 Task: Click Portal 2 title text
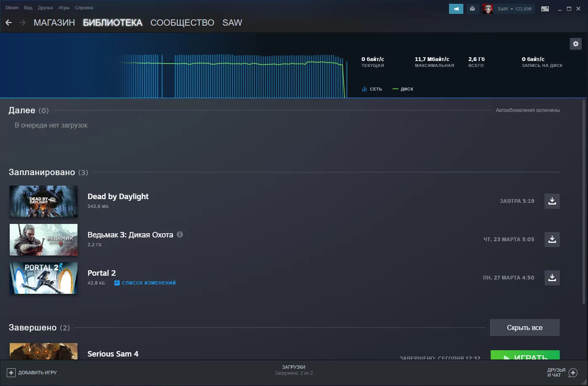coord(102,273)
